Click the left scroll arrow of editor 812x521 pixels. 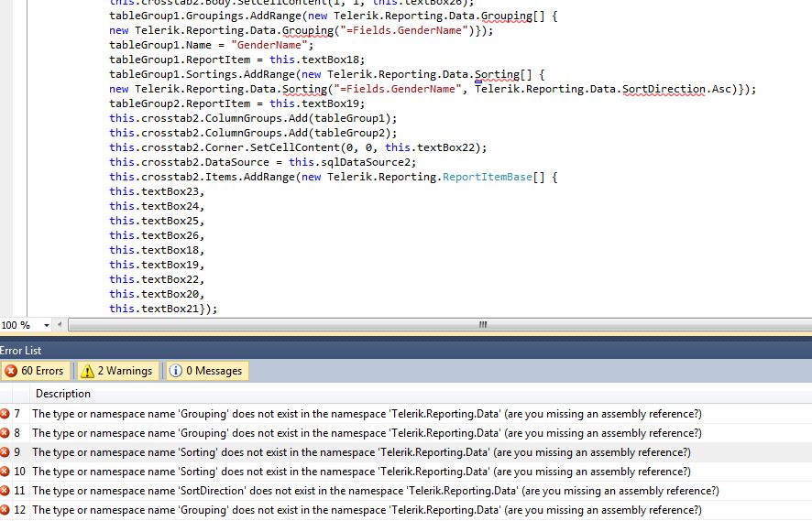tap(60, 325)
